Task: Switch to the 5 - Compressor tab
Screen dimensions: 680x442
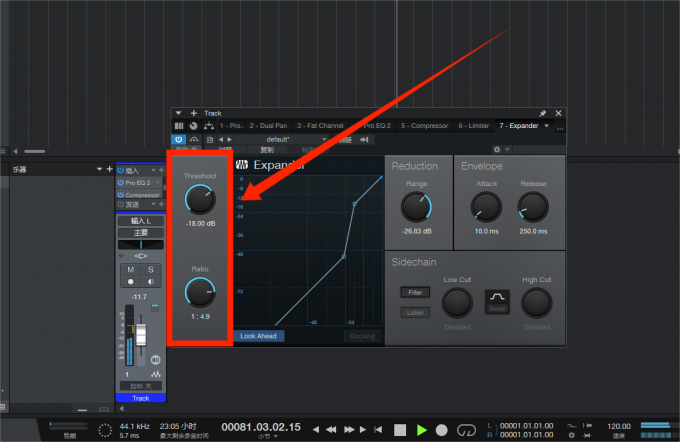Action: click(x=424, y=126)
